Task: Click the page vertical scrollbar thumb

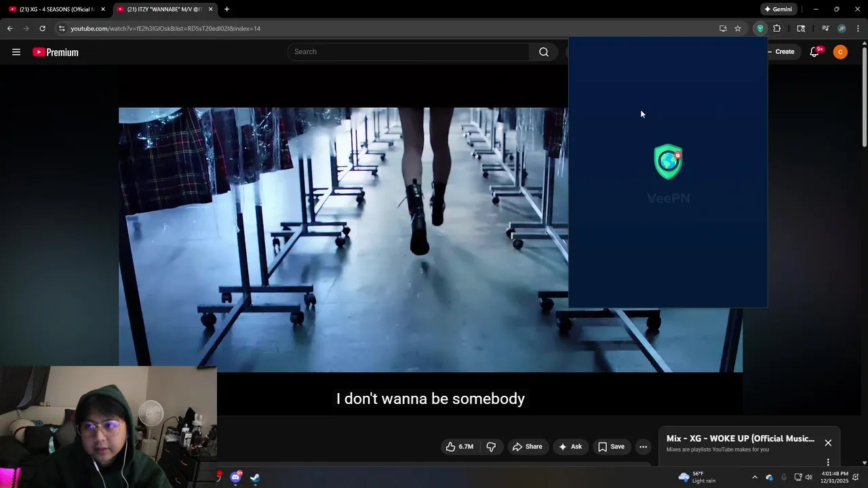Action: click(864, 96)
